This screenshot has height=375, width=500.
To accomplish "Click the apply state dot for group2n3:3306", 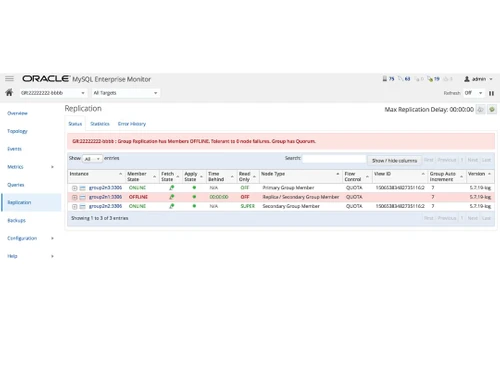I will [194, 188].
